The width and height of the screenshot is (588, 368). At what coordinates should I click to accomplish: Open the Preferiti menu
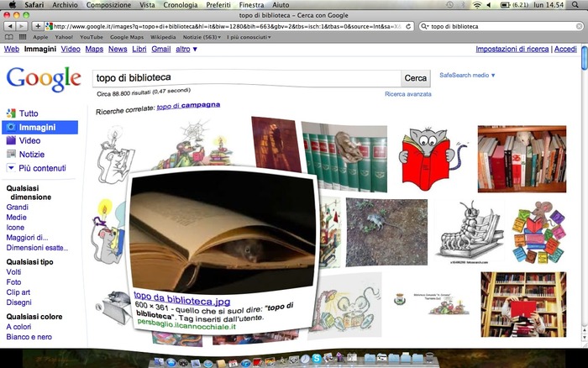(x=218, y=5)
